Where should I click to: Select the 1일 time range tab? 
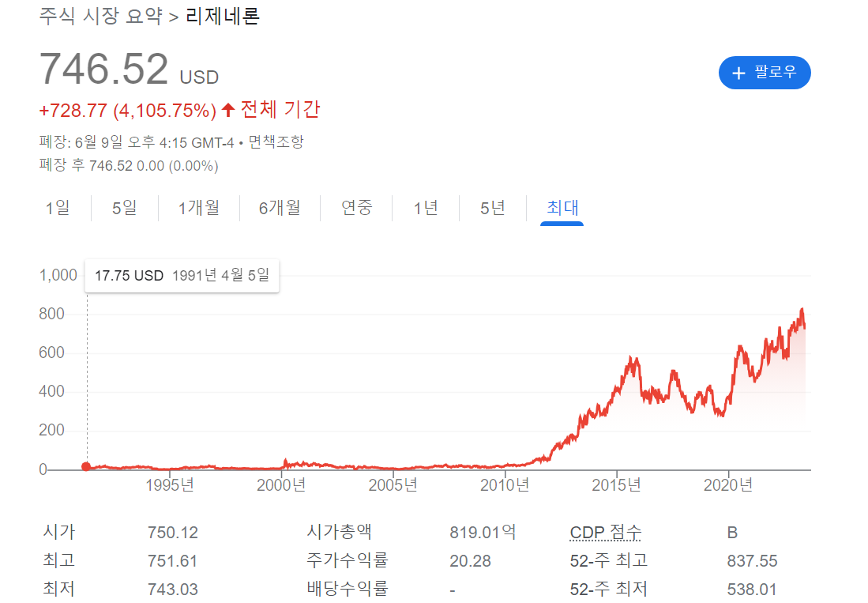(x=58, y=208)
